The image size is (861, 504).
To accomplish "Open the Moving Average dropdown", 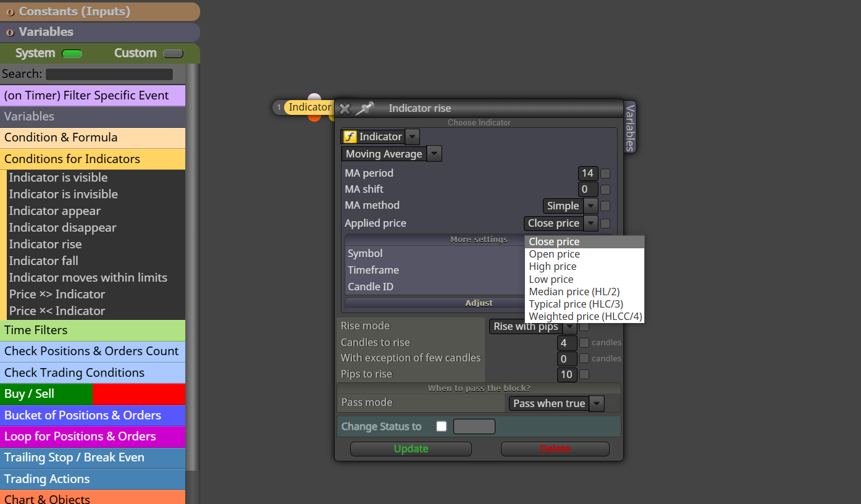I will [x=435, y=154].
